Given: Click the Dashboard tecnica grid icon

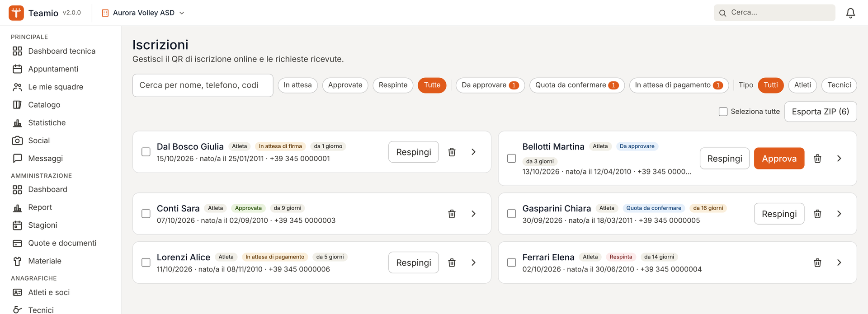Looking at the screenshot, I should click(17, 51).
